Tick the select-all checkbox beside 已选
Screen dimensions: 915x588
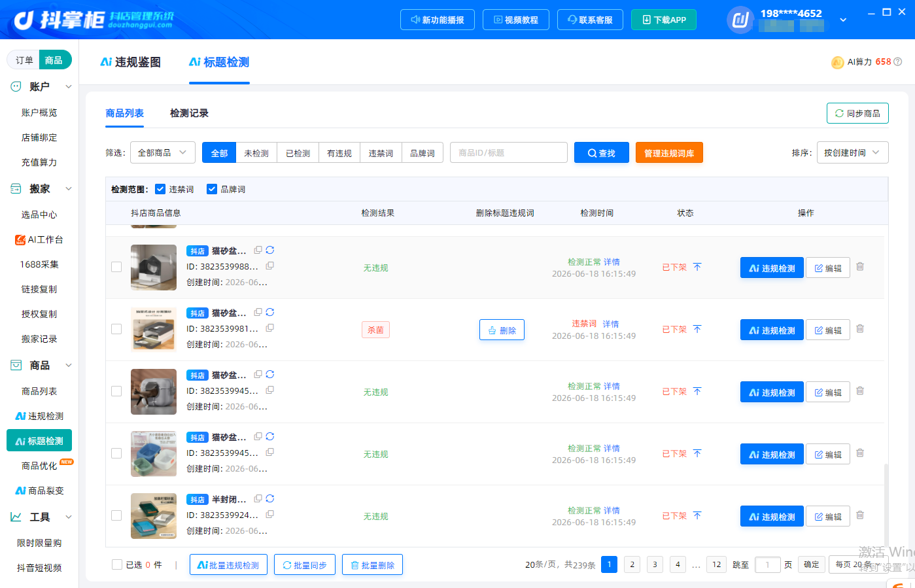click(x=117, y=564)
